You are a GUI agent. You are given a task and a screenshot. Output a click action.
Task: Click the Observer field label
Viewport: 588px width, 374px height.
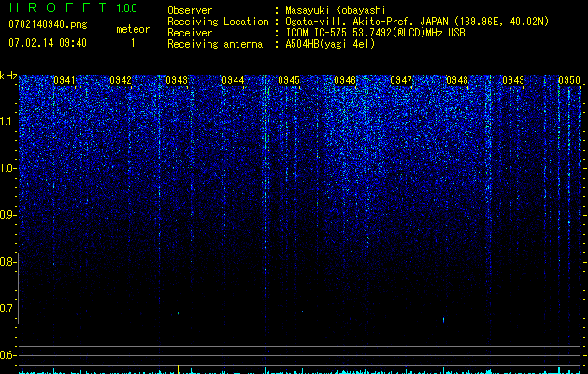[x=190, y=10]
